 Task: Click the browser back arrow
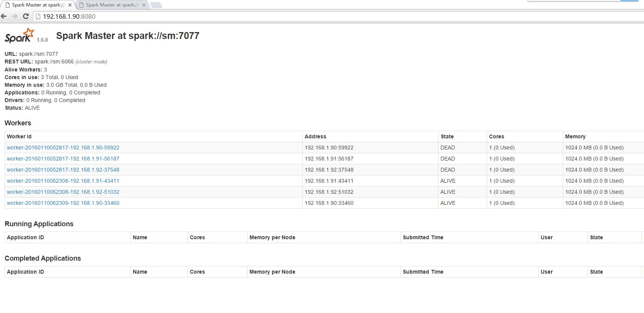point(4,16)
